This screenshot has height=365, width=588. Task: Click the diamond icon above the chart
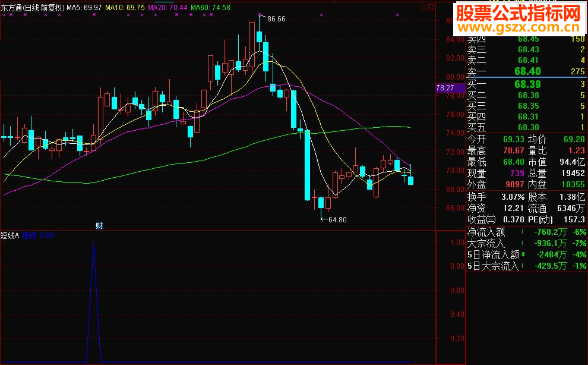click(x=423, y=7)
